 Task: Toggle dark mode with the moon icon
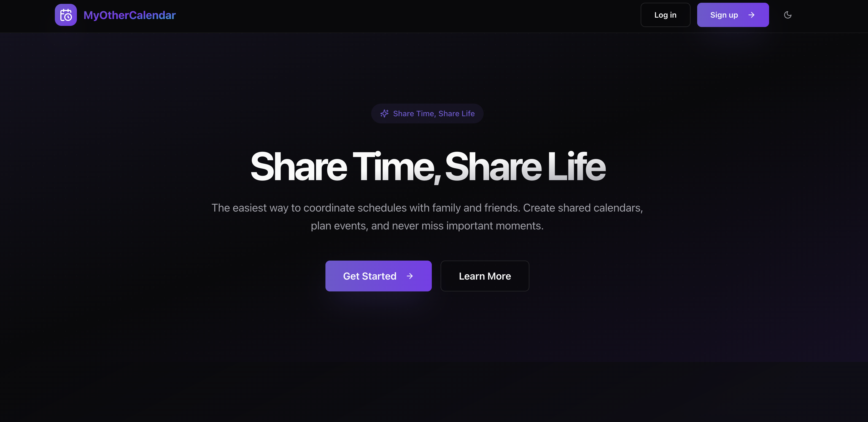788,15
